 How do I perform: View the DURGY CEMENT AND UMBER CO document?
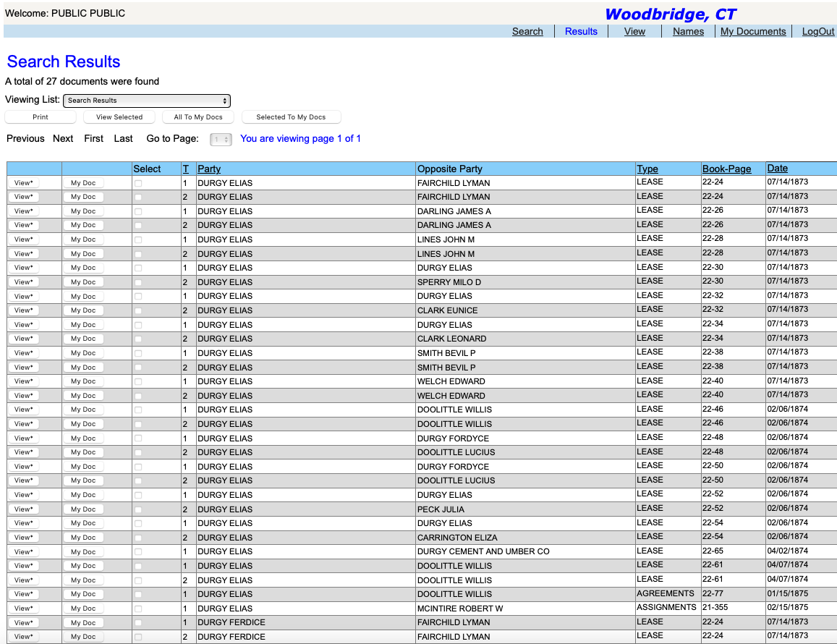coord(23,551)
